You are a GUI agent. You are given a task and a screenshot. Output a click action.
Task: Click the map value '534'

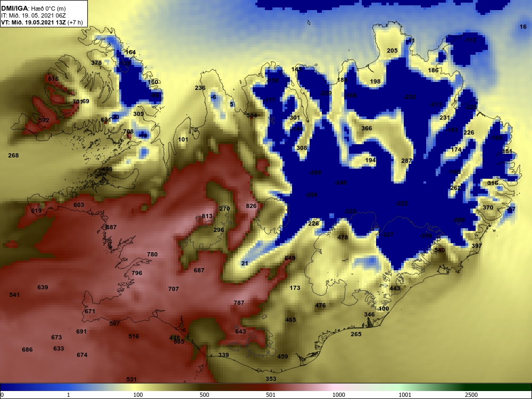point(252,115)
